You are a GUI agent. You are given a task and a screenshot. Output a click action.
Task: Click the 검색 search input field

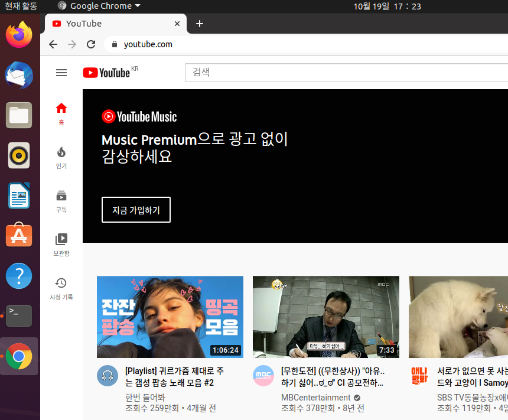[346, 73]
